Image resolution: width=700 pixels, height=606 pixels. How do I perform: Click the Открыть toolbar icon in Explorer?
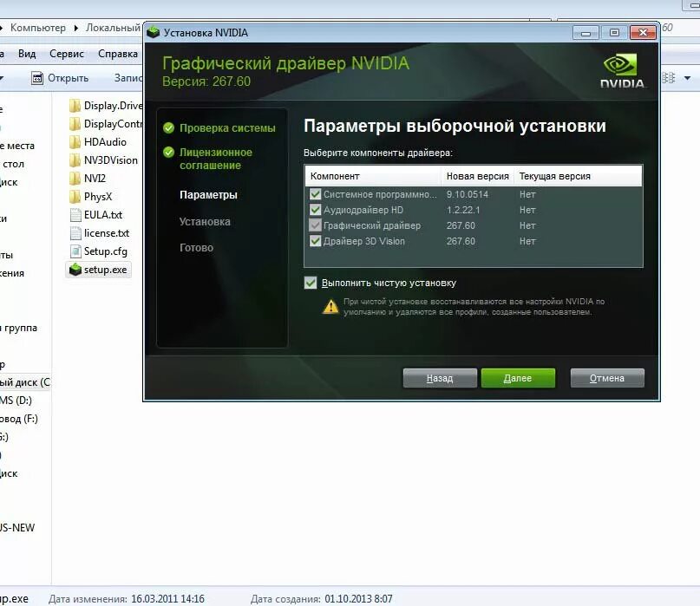(x=37, y=78)
